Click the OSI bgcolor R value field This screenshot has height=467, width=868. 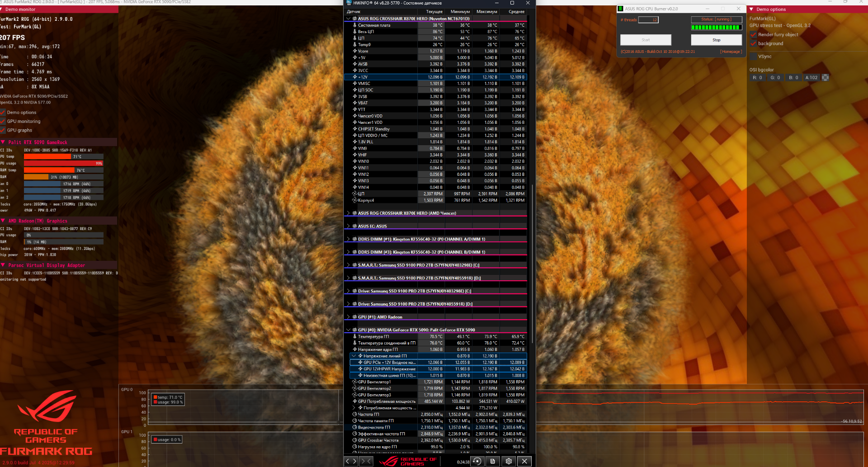(758, 78)
